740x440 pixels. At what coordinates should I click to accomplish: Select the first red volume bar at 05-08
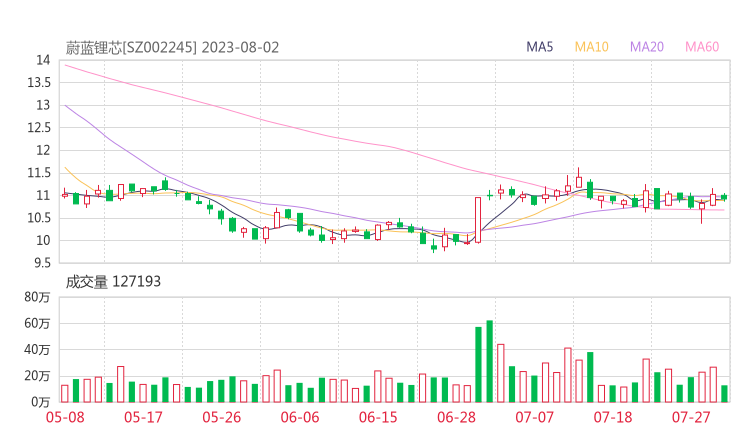click(x=65, y=394)
